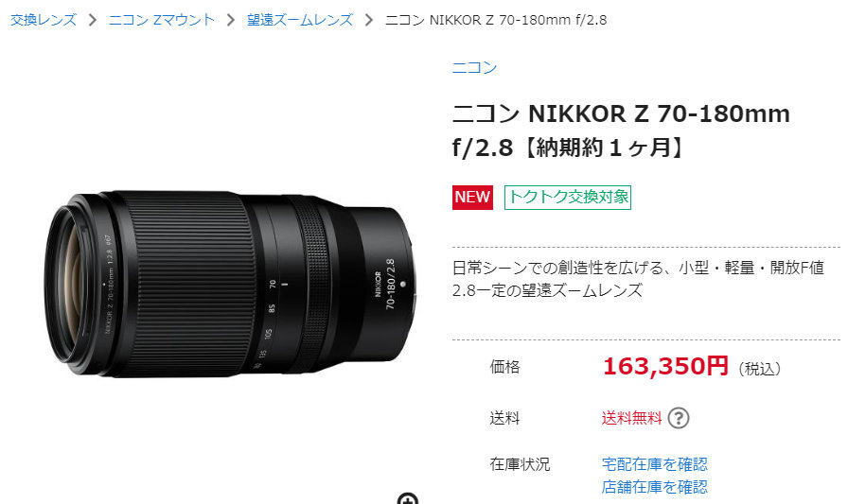Click the (税込) tax-included label
Screen dimensions: 848x504
coord(759,369)
